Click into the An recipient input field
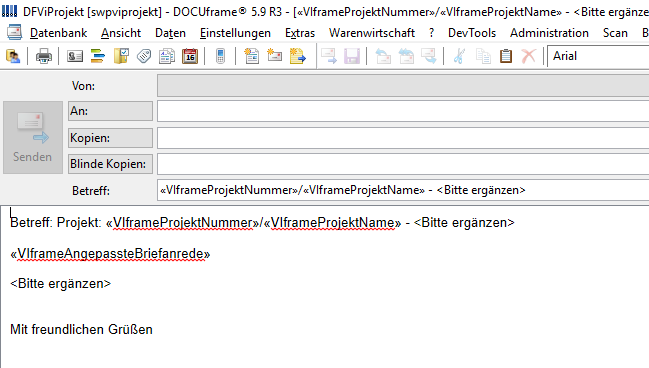 (403, 111)
